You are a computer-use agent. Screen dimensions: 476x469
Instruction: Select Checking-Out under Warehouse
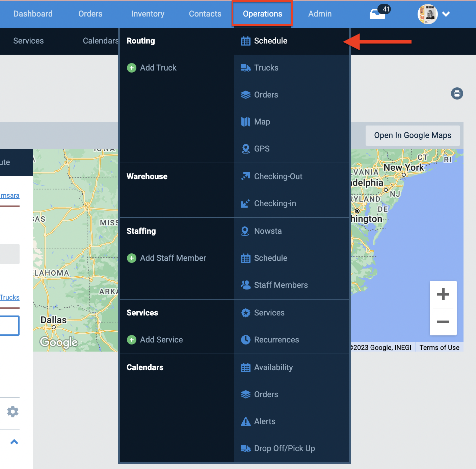(x=279, y=176)
